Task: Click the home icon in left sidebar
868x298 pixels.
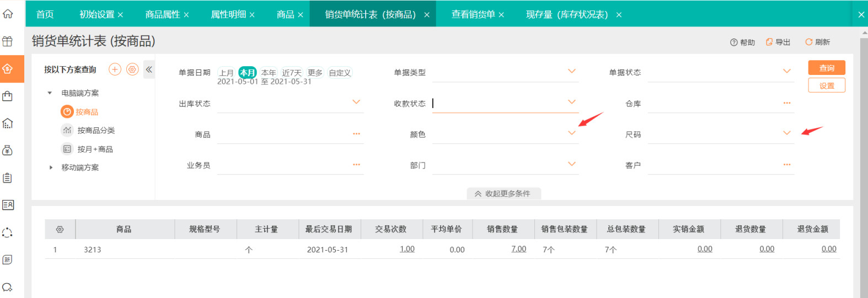Action: pyautogui.click(x=8, y=14)
